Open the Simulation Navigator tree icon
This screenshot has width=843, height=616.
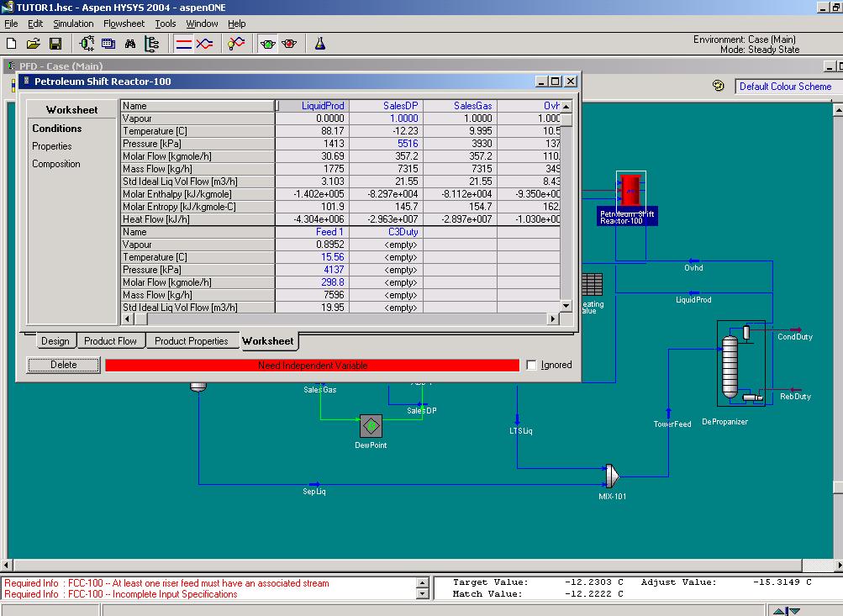[x=152, y=44]
